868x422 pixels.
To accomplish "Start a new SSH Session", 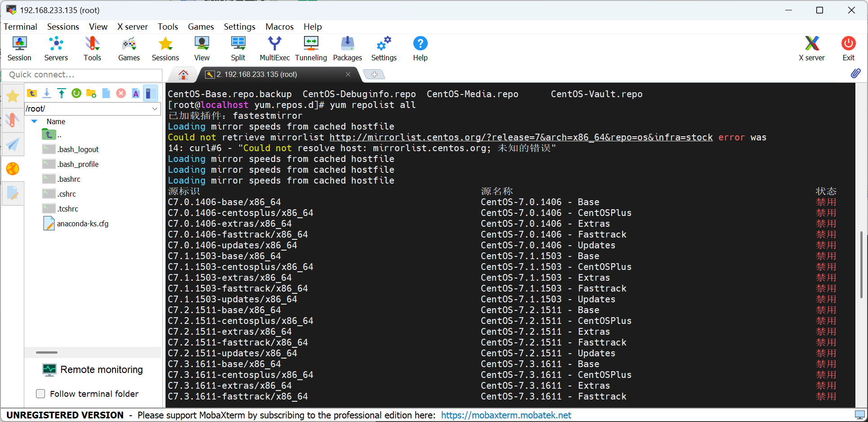I will 19,48.
